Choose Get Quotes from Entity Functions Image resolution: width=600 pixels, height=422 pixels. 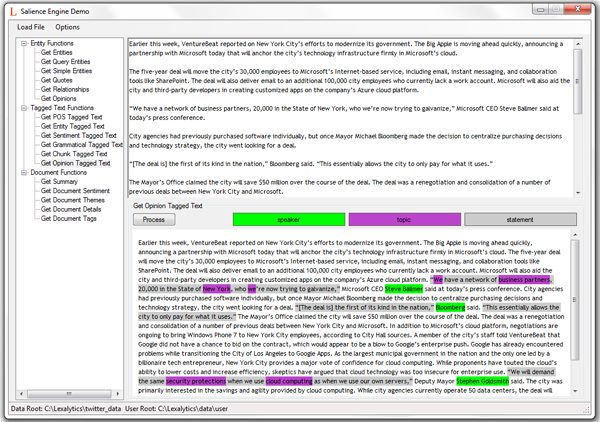click(x=57, y=80)
